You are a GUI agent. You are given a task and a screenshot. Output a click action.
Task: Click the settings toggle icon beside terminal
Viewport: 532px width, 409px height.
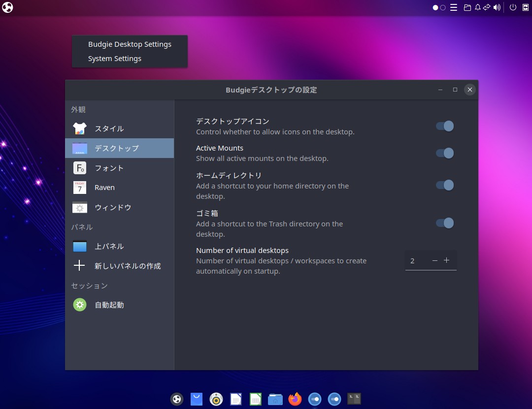[x=334, y=399]
